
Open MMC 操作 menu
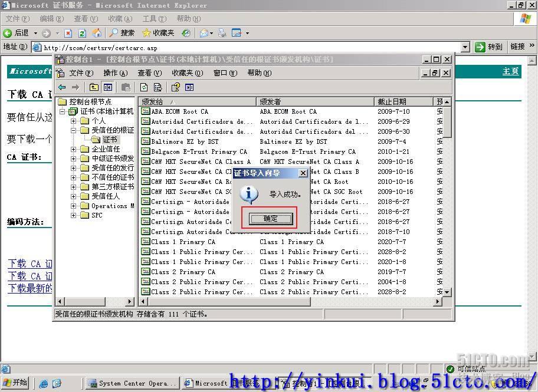[x=116, y=73]
